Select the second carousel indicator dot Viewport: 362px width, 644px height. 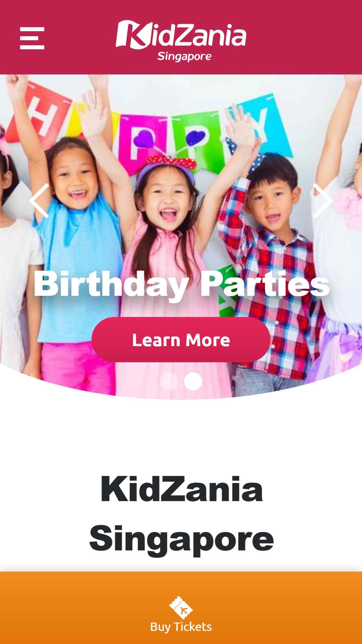coord(193,381)
